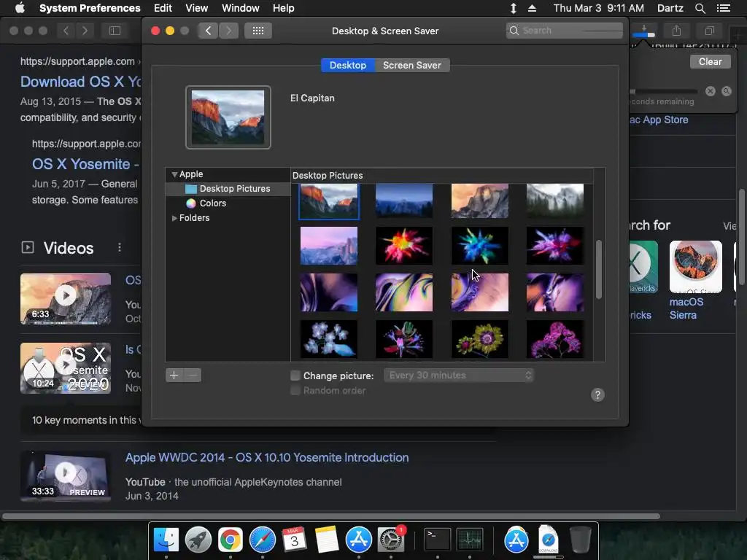Open Activity Monitor from the Dock
747x560 pixels.
(x=470, y=540)
